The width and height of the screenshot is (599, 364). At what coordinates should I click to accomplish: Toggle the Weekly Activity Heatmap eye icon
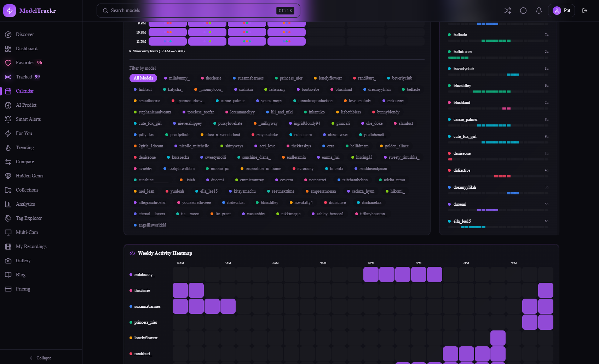coord(132,253)
